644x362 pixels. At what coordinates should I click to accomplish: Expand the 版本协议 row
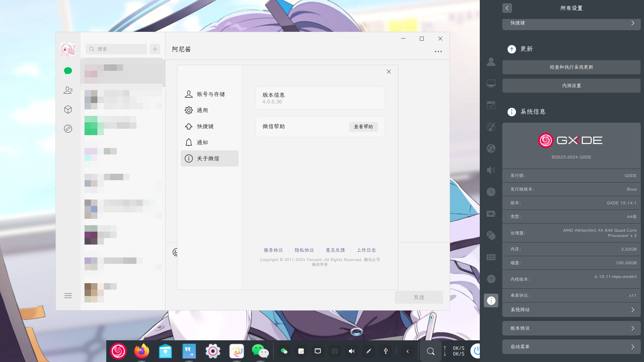click(571, 328)
